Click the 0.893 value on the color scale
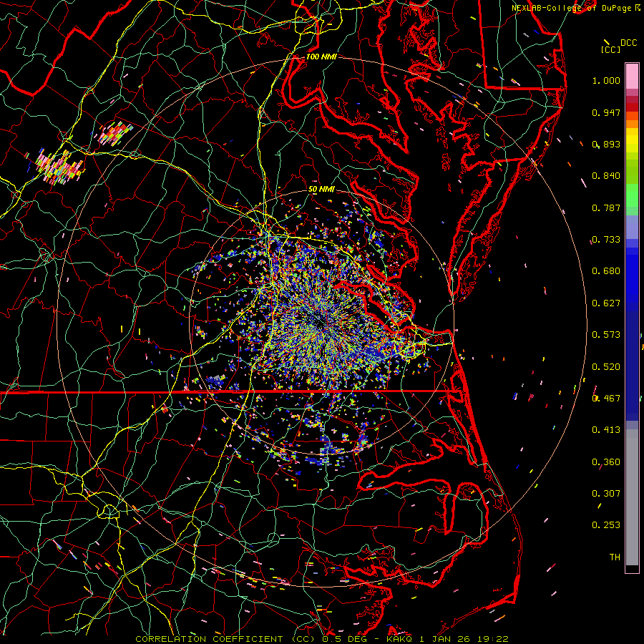 pos(606,144)
